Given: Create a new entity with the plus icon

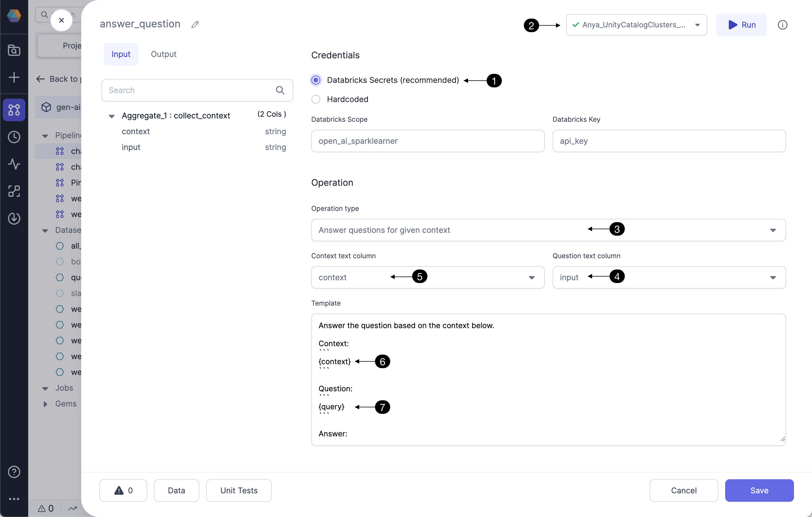Looking at the screenshot, I should (14, 77).
